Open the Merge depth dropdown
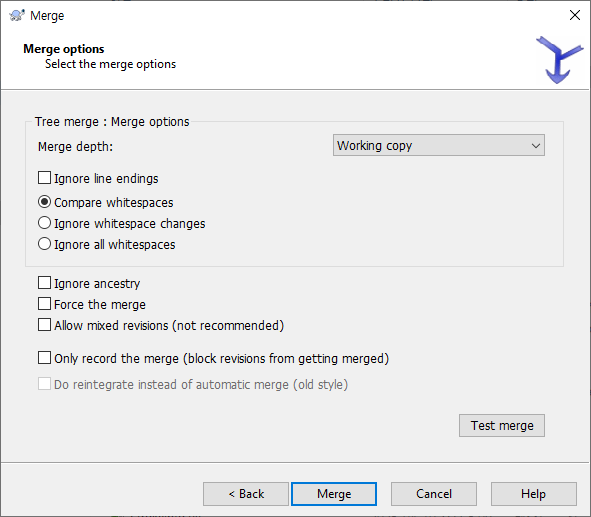 click(439, 145)
